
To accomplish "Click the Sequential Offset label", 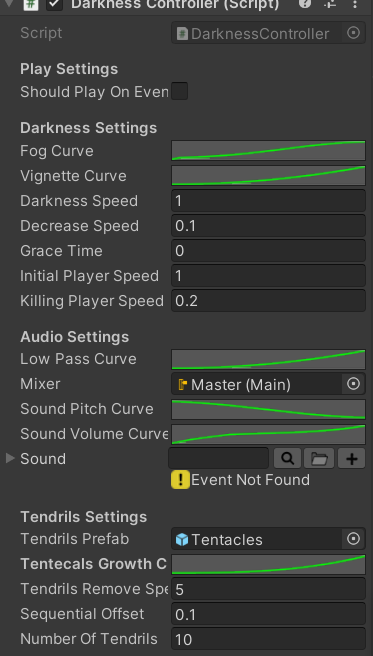I will pyautogui.click(x=82, y=614).
